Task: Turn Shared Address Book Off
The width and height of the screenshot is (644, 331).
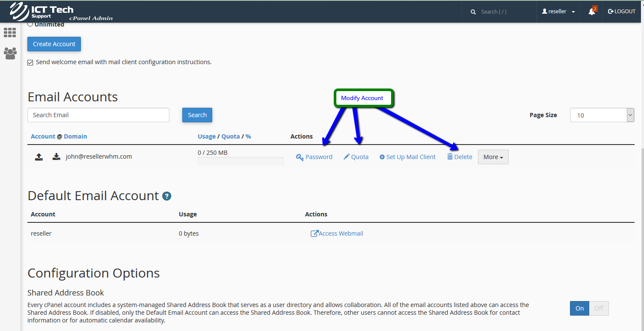Action: coord(599,308)
